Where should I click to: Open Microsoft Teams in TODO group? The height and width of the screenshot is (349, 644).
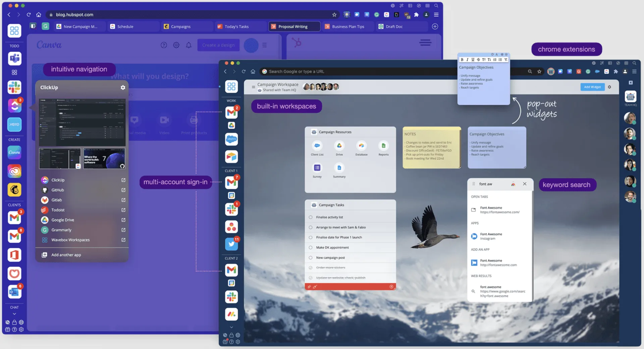[14, 59]
